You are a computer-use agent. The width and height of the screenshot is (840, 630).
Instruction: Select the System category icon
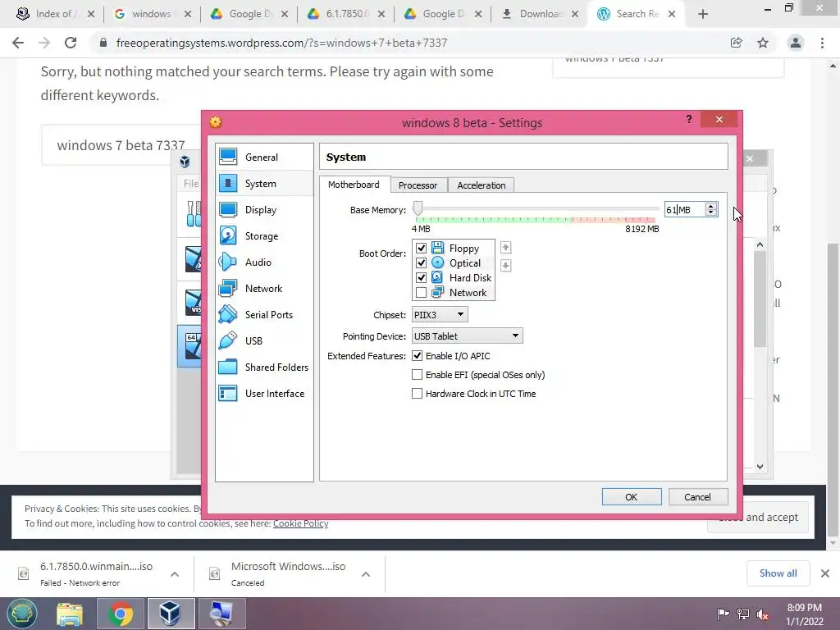pos(228,183)
